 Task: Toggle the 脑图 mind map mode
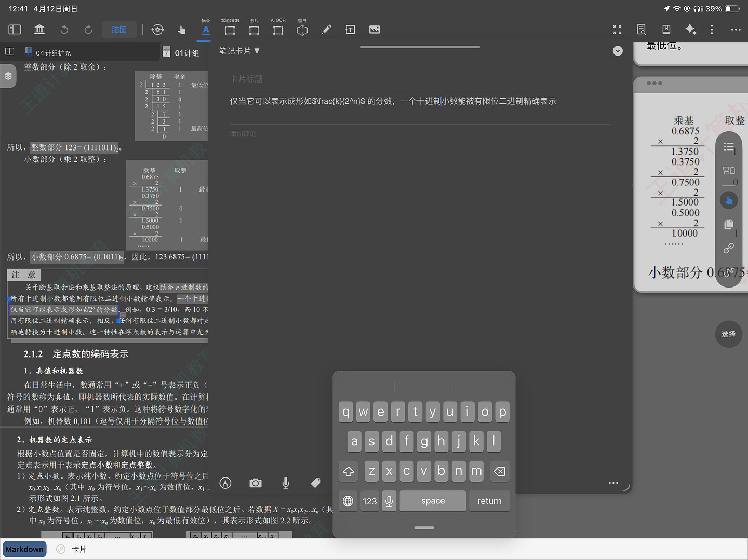coord(119,30)
